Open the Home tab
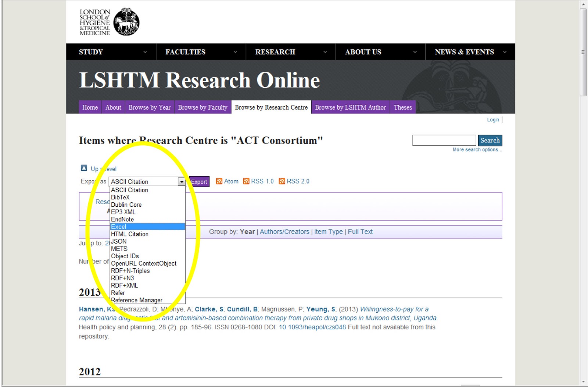 click(x=90, y=107)
